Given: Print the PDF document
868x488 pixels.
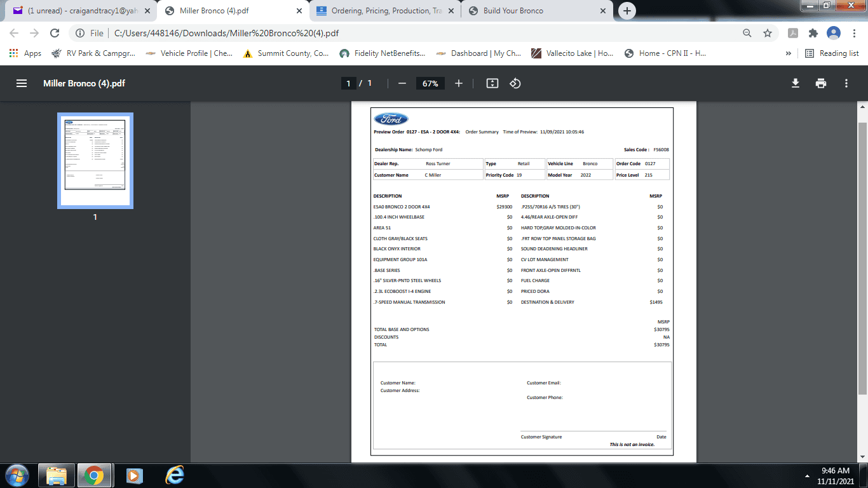Looking at the screenshot, I should 821,83.
